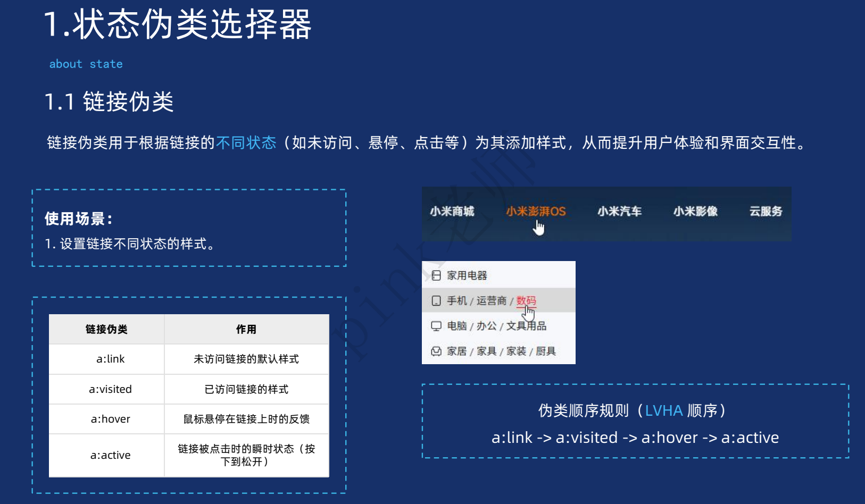Click the 作用 table header
The width and height of the screenshot is (865, 504).
point(247,330)
